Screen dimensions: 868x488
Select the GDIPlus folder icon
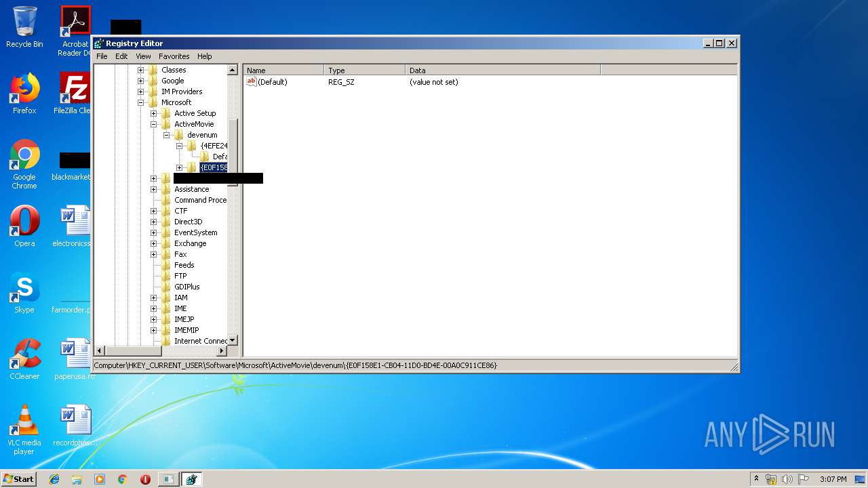tap(165, 287)
